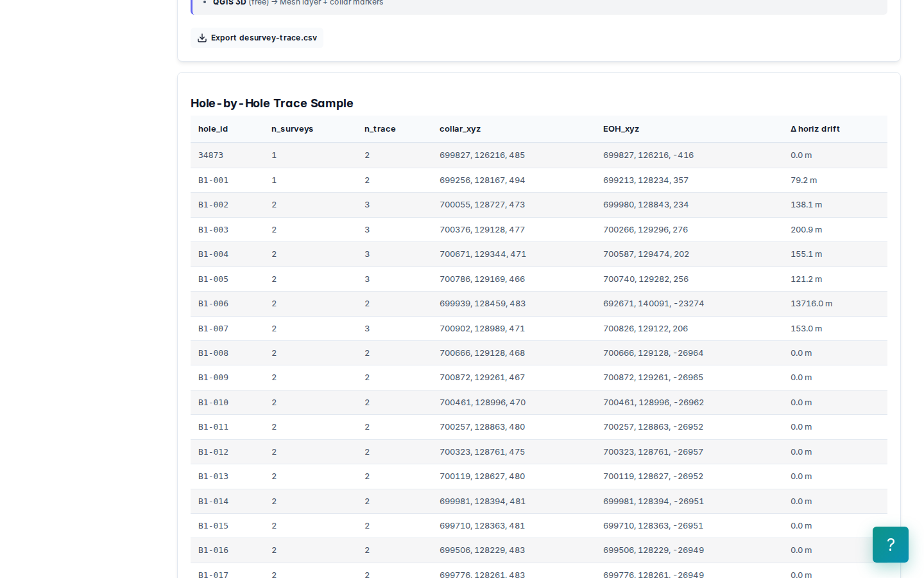The image size is (924, 578).
Task: Select hole id B1-012
Action: tap(213, 452)
